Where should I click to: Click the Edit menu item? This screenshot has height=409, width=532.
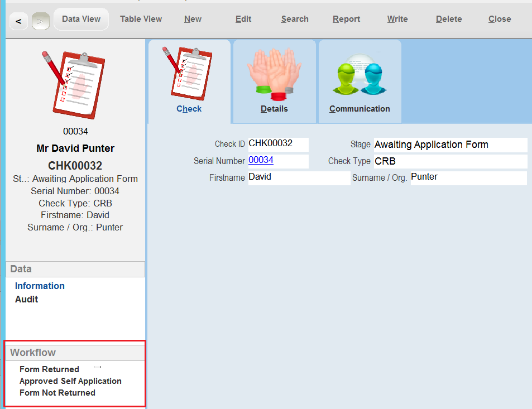pos(243,18)
